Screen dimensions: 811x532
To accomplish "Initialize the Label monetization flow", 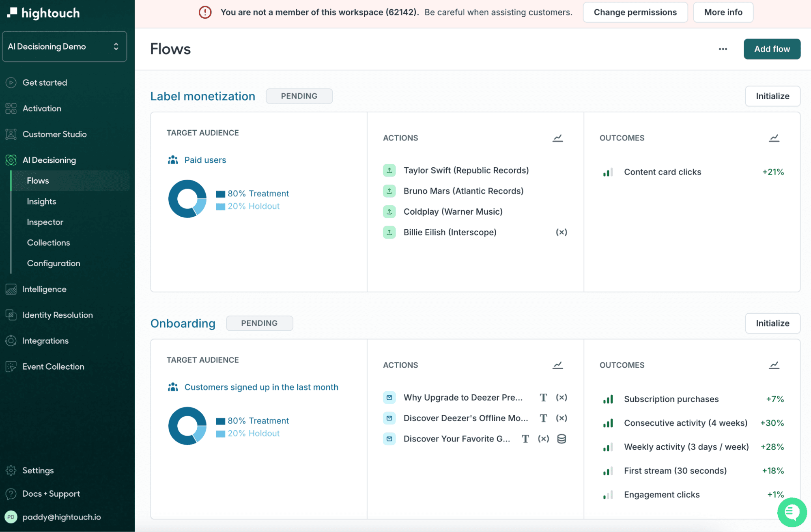I will [772, 96].
